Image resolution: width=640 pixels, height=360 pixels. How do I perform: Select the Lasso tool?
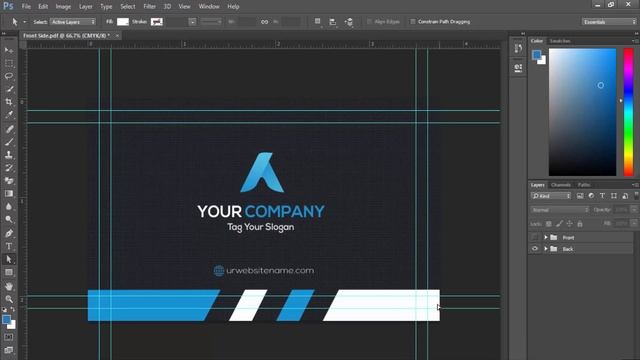[9, 76]
